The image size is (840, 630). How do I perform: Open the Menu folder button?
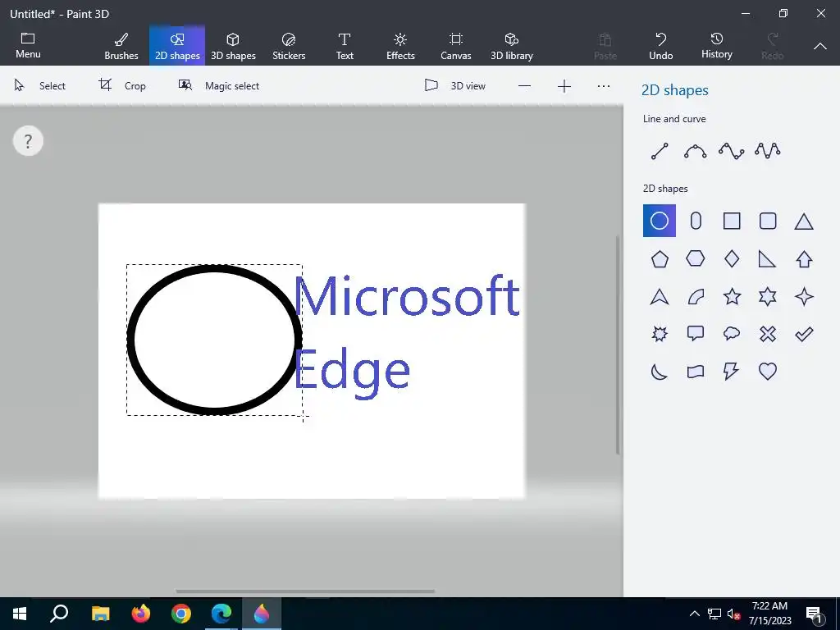[x=28, y=46]
